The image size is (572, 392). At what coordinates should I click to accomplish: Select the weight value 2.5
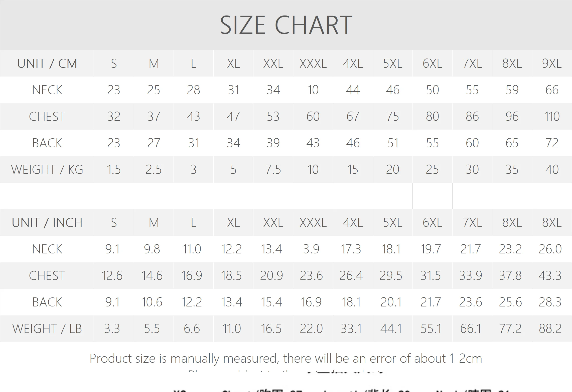154,170
